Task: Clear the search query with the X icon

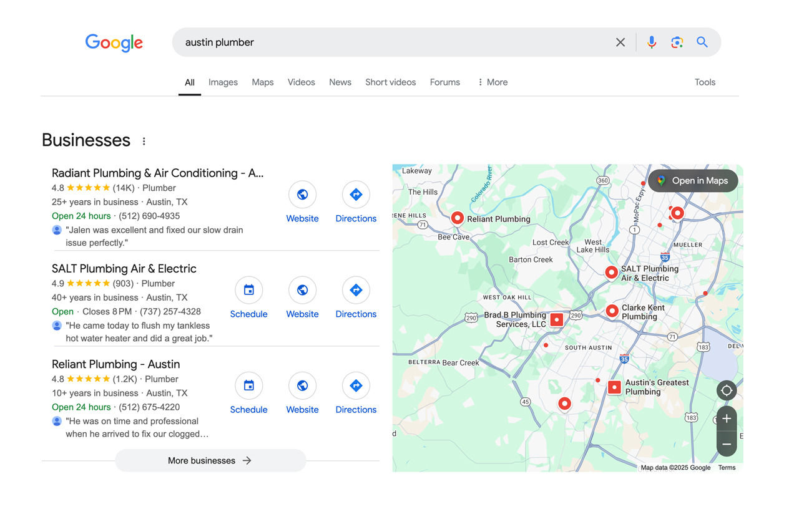Action: pyautogui.click(x=620, y=42)
